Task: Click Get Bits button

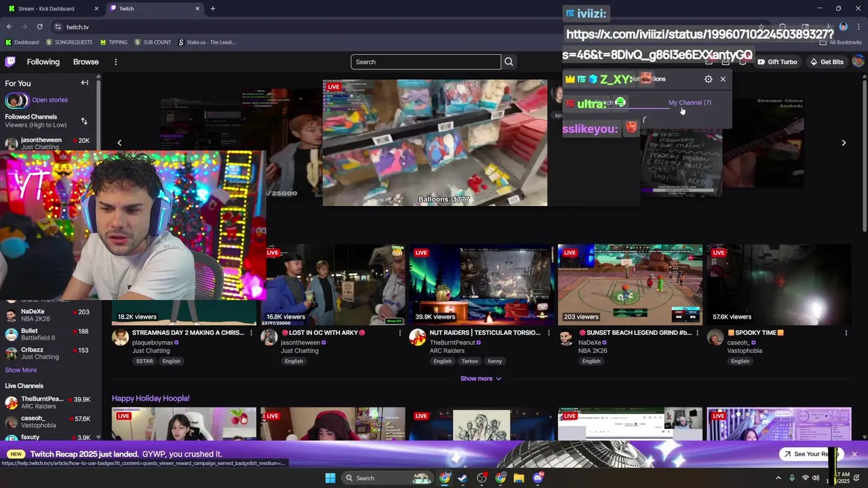Action: [x=827, y=62]
